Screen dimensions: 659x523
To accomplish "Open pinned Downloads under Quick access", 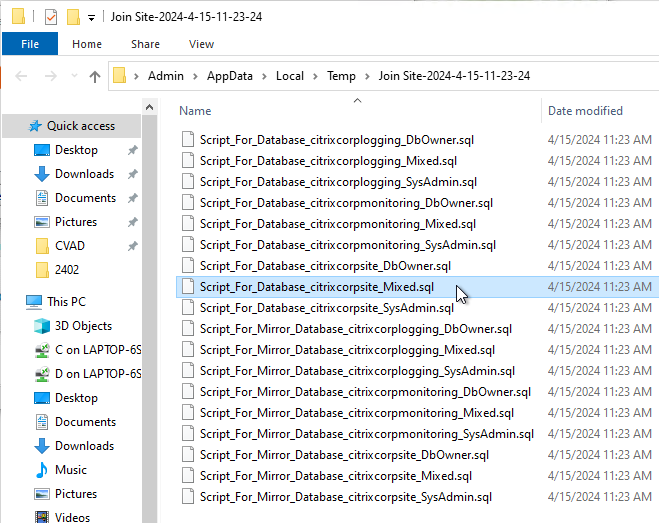I will pyautogui.click(x=84, y=174).
